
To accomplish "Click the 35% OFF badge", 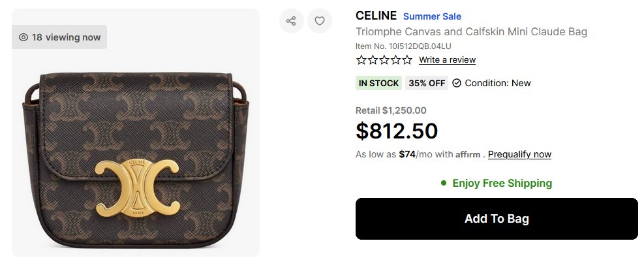I will coord(427,84).
